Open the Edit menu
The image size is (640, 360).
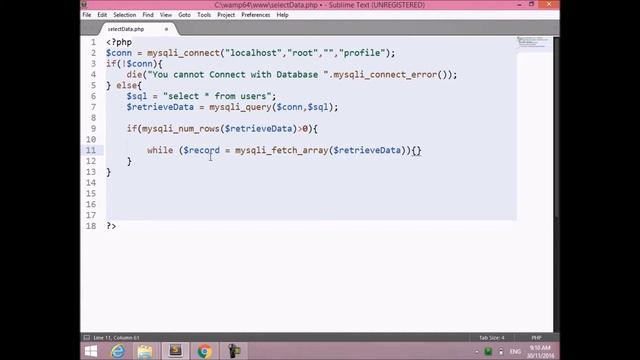pyautogui.click(x=102, y=15)
